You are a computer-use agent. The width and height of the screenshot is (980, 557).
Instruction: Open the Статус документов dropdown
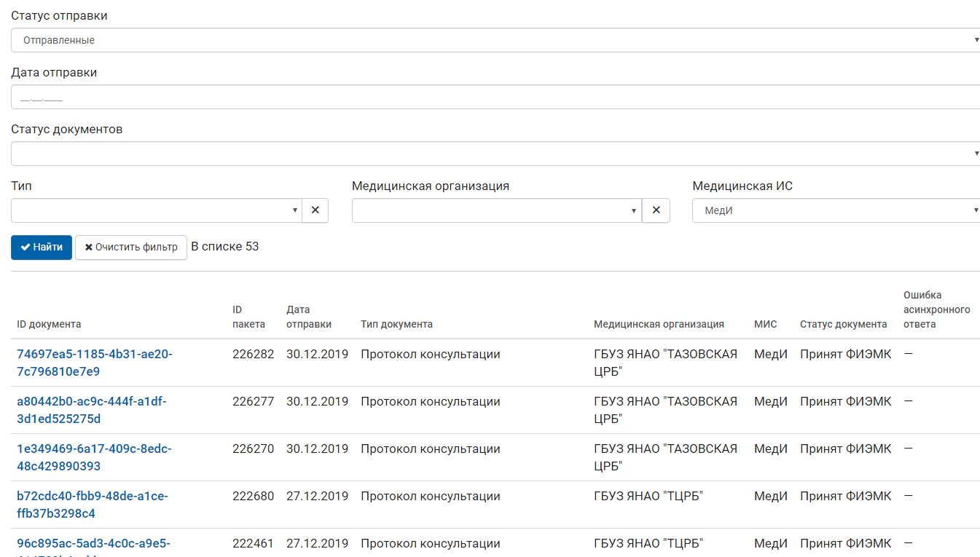coord(497,154)
